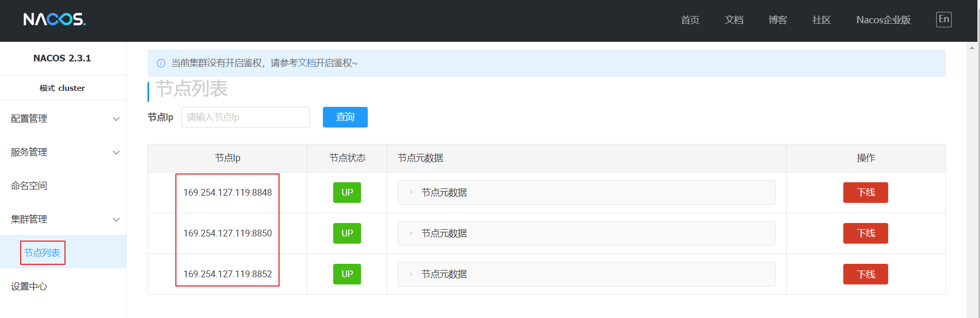Click 下线 for node 169.254.127.119:8852

pyautogui.click(x=865, y=274)
